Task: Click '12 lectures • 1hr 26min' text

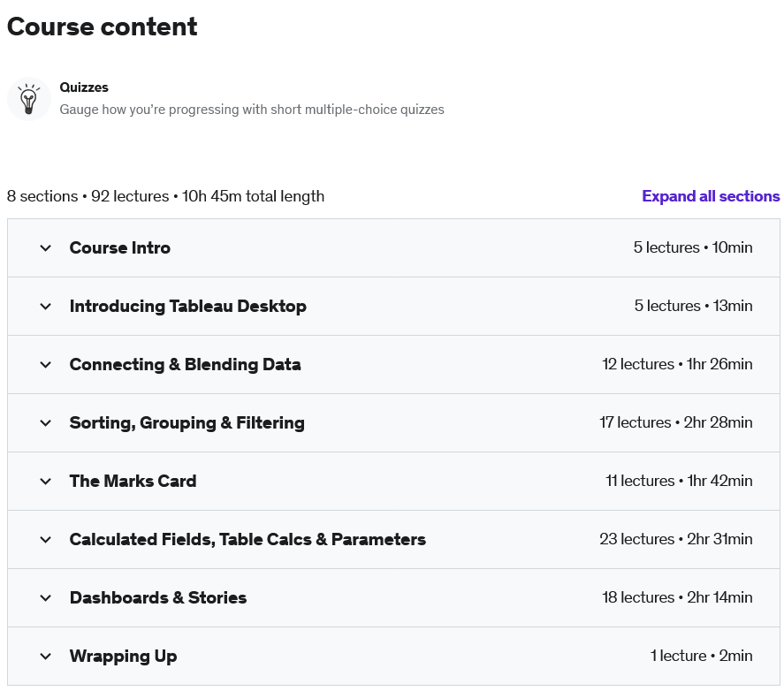Action: pos(678,364)
